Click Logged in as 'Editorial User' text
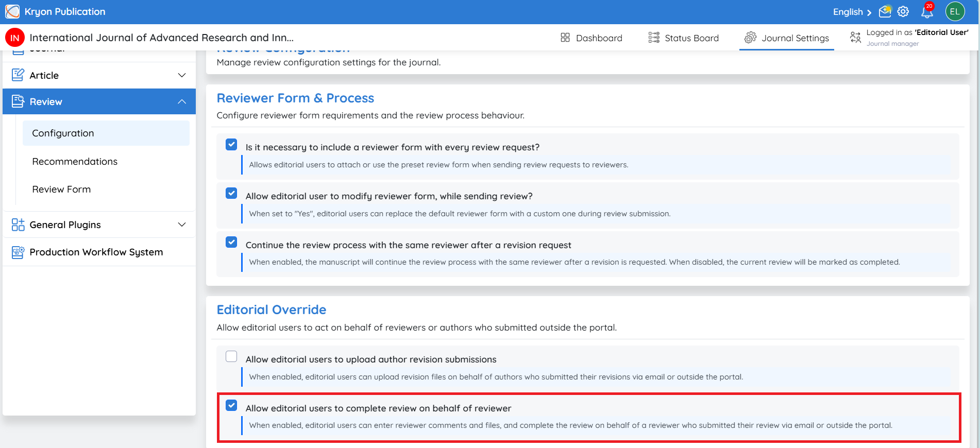Image resolution: width=980 pixels, height=448 pixels. (918, 32)
